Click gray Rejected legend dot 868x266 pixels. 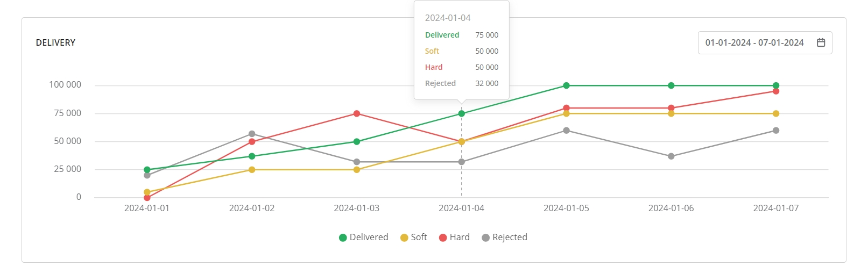485,238
